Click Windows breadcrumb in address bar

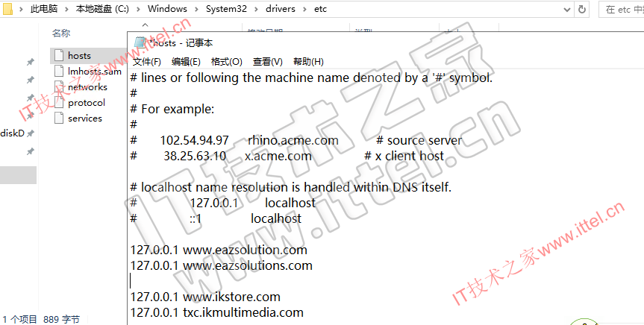[167, 9]
